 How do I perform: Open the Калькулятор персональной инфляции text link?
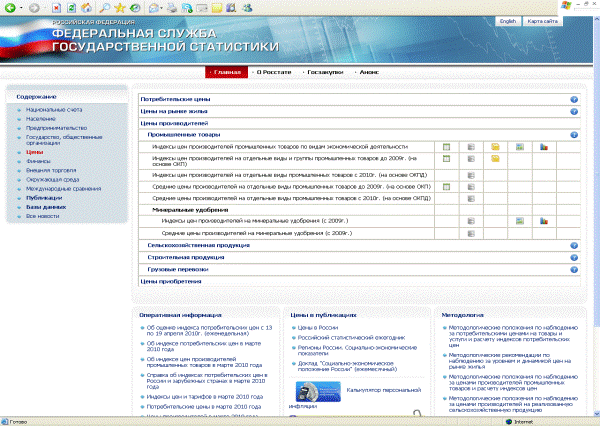[x=383, y=390]
